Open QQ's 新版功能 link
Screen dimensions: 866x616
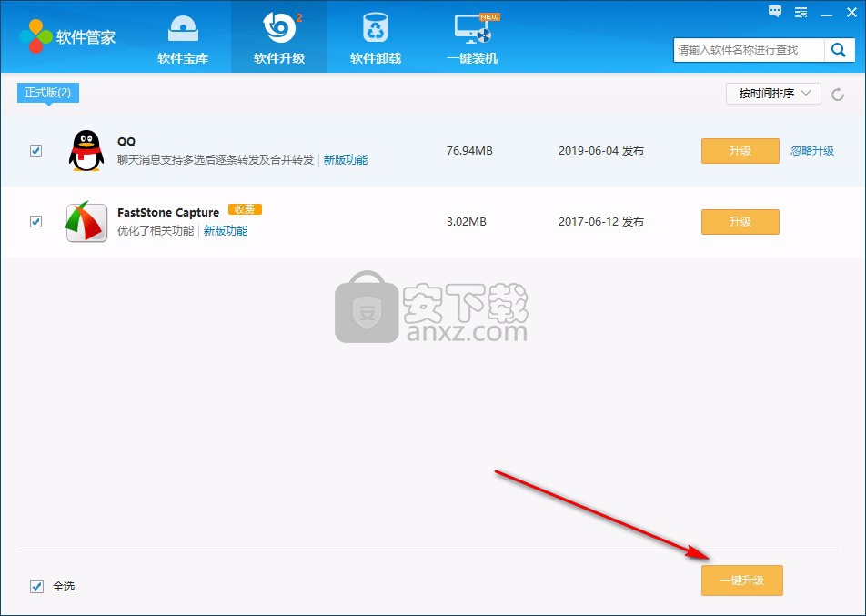(x=345, y=159)
